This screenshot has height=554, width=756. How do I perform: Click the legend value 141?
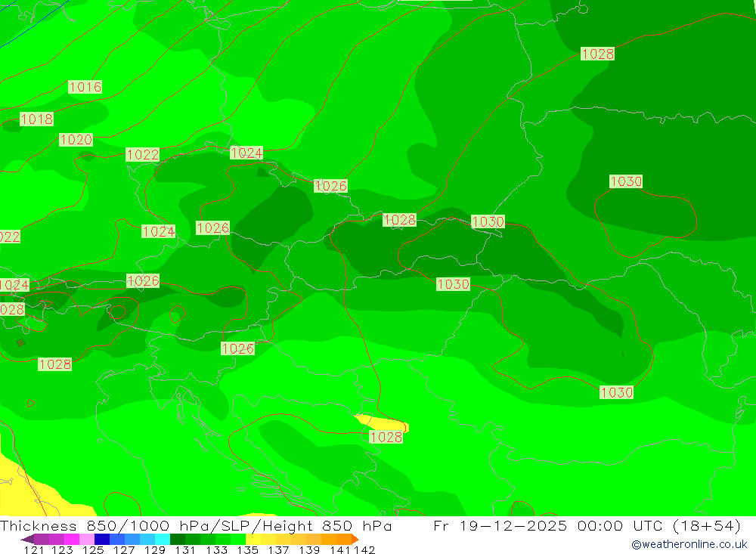pyautogui.click(x=339, y=549)
